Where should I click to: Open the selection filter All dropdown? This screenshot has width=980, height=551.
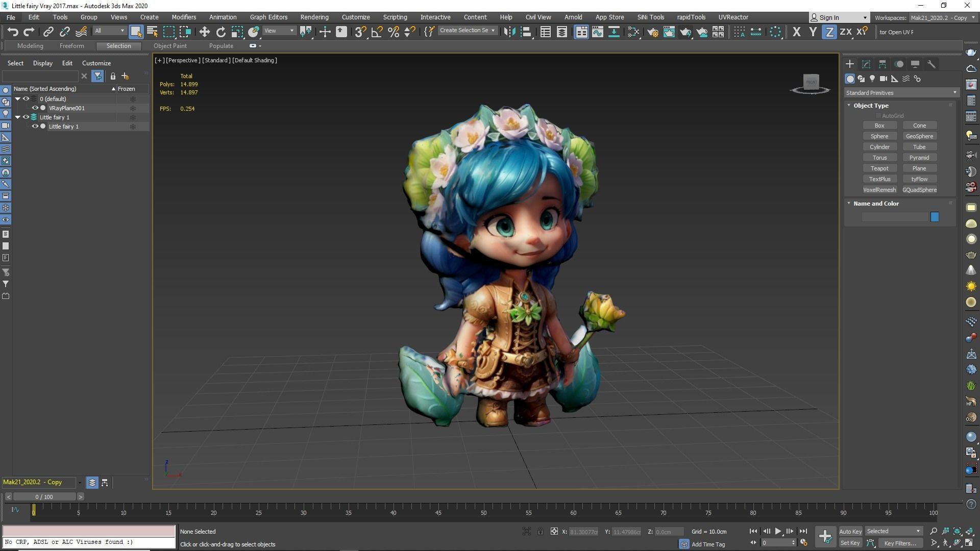[x=109, y=31]
